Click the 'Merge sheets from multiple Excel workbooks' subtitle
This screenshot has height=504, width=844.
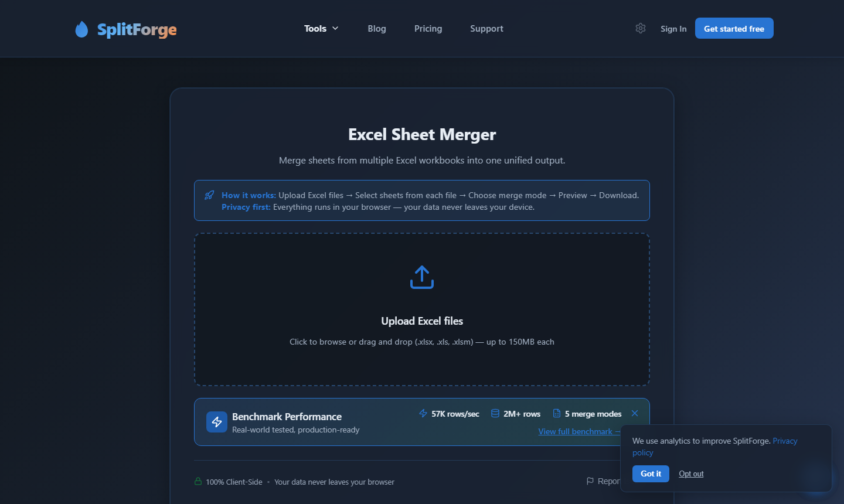(422, 160)
